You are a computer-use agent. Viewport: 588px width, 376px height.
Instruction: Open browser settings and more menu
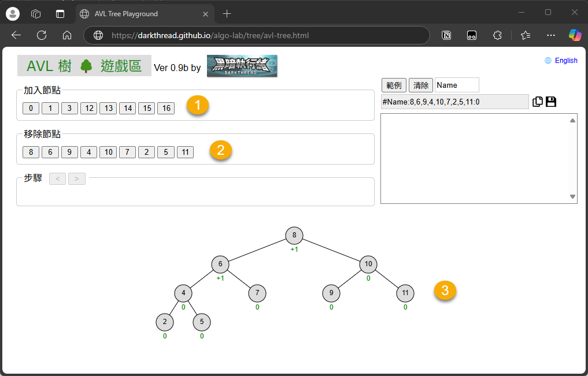click(x=550, y=35)
